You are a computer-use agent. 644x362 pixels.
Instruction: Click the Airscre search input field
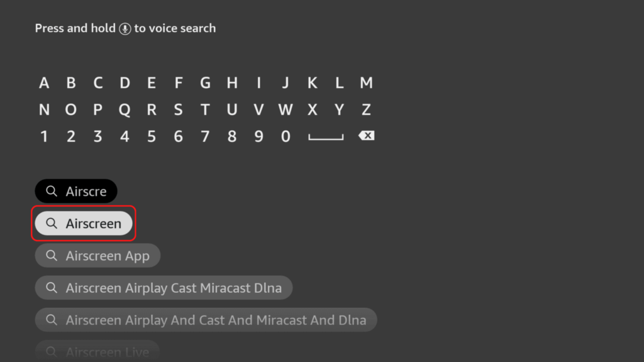76,191
